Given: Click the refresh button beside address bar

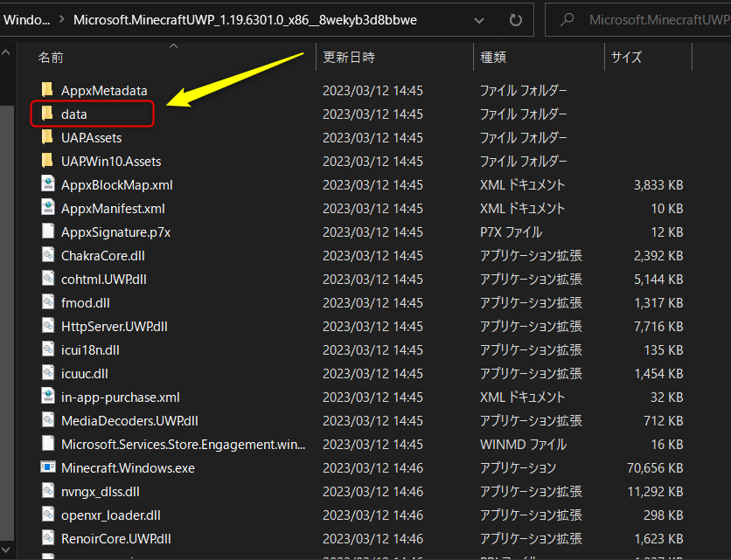Looking at the screenshot, I should tap(516, 19).
